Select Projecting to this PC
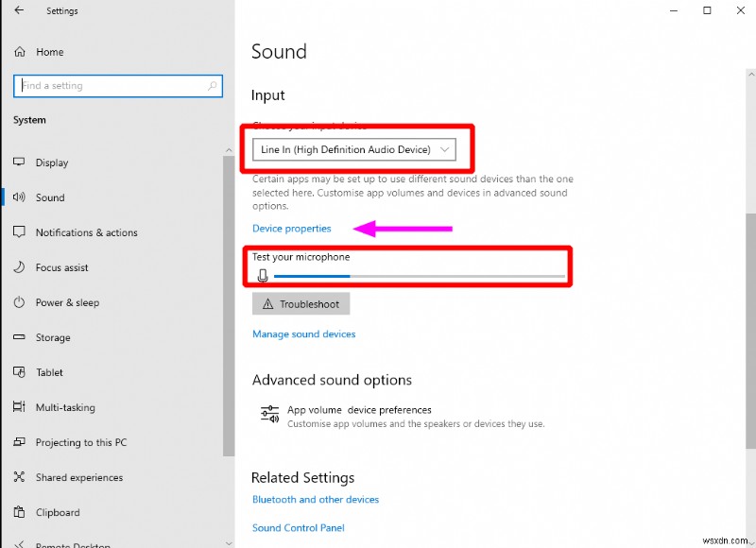The image size is (756, 548). pos(20,442)
